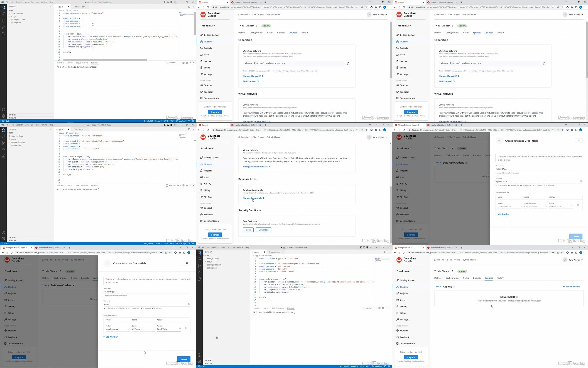Open Trial - Cluster kebab menu in Allowed IP window
Screen dimensions: 588x368
pyautogui.click(x=452, y=271)
